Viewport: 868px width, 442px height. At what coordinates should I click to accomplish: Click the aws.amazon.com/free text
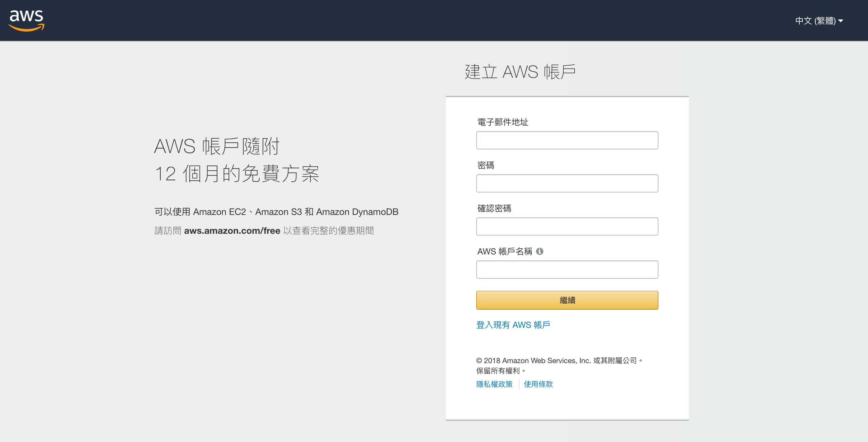click(232, 231)
